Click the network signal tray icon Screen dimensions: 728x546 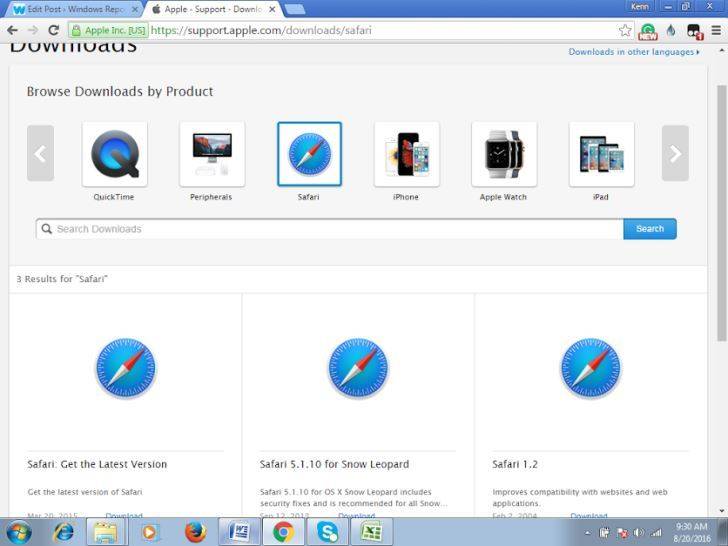click(x=656, y=533)
